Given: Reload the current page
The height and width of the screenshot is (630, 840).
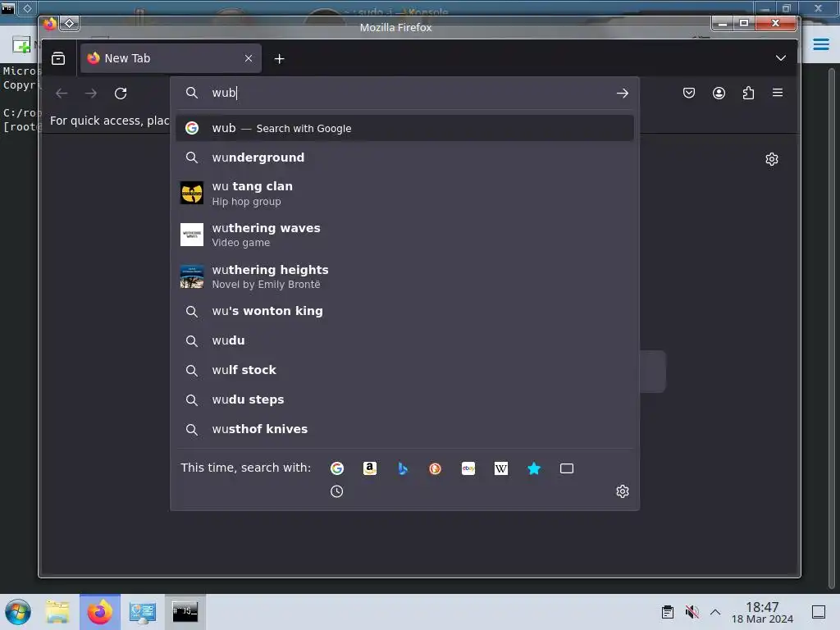Looking at the screenshot, I should pyautogui.click(x=121, y=94).
